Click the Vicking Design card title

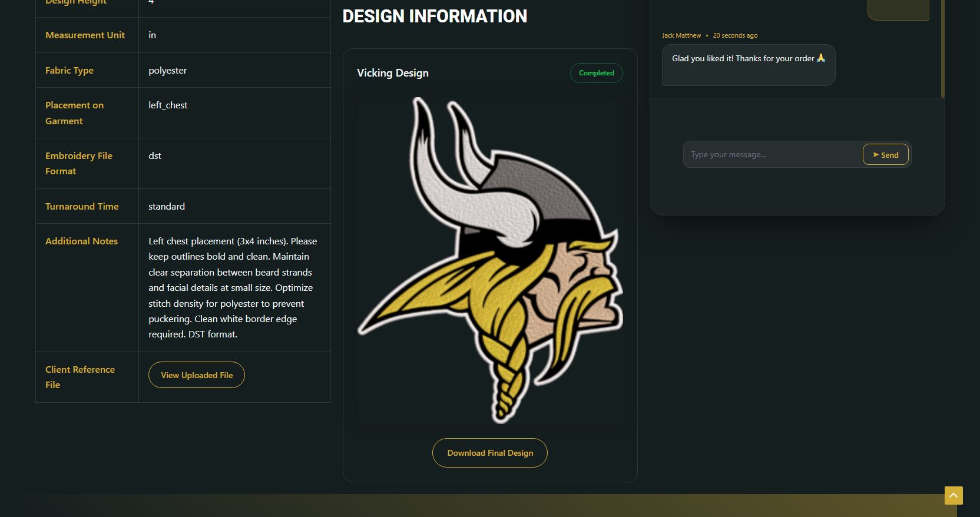[x=393, y=73]
